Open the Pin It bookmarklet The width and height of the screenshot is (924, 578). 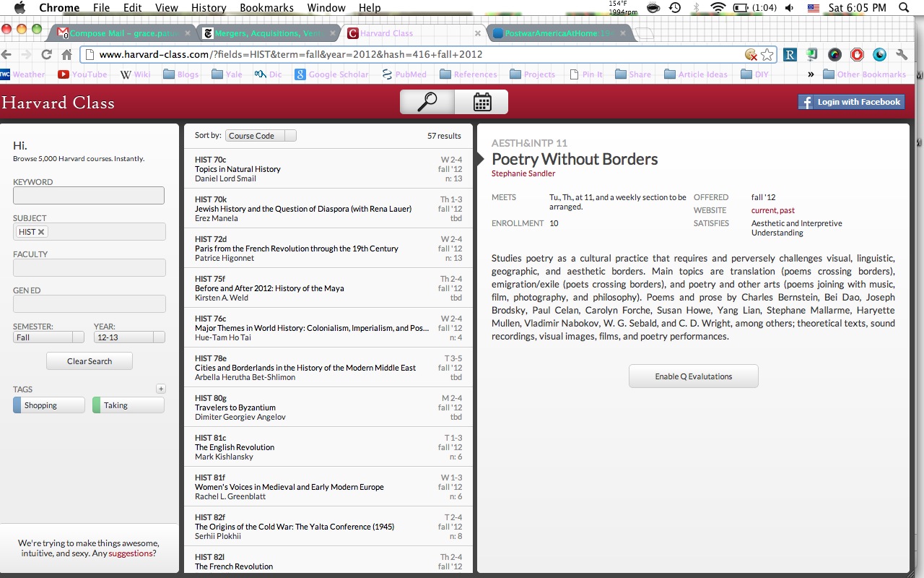point(585,74)
